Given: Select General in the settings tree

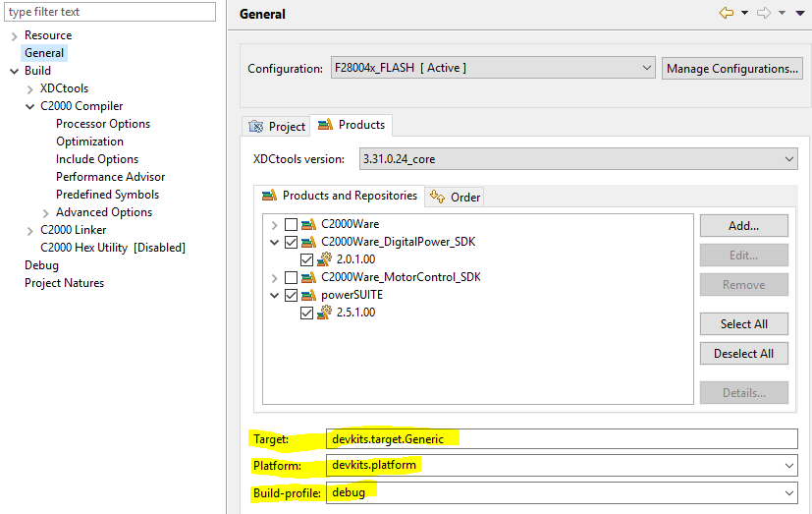Looking at the screenshot, I should pyautogui.click(x=44, y=53).
